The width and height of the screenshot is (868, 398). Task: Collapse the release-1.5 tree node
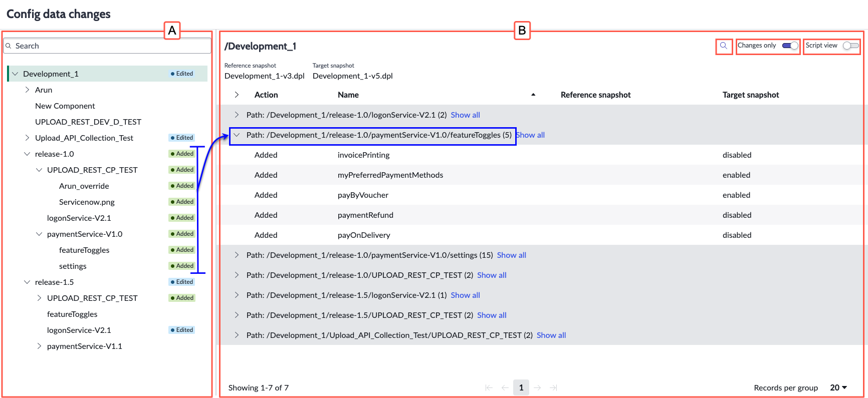point(27,282)
